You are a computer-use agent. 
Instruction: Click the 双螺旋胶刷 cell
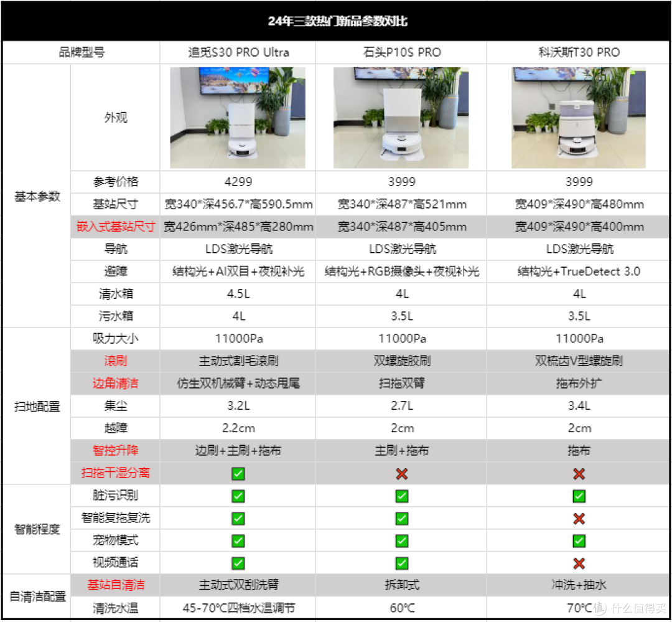pos(401,360)
